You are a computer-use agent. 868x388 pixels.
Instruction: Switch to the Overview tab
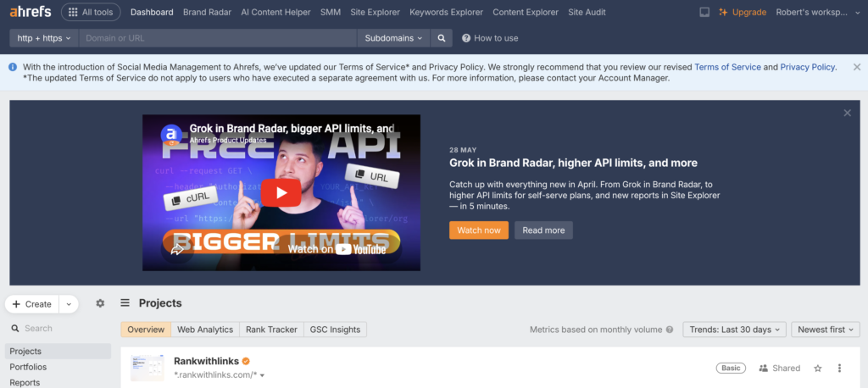[x=146, y=330]
